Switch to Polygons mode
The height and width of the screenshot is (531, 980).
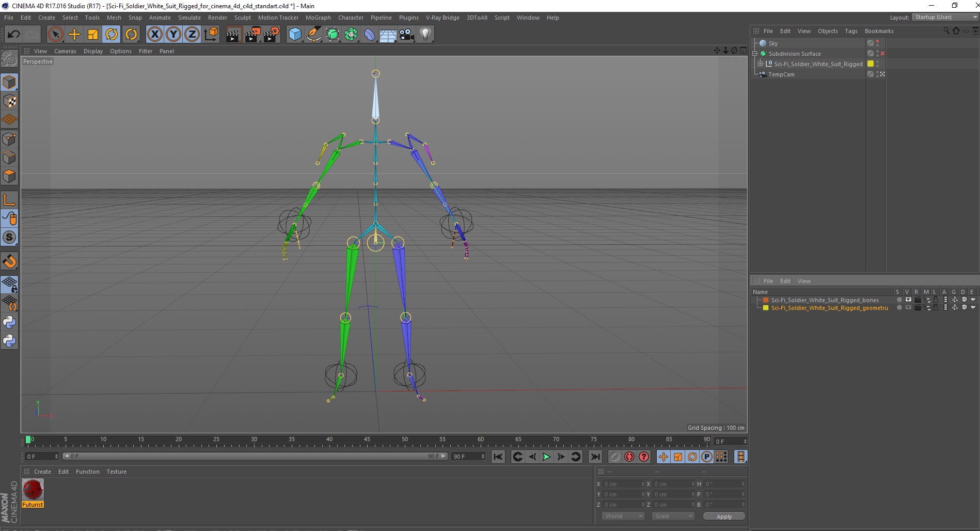[x=9, y=176]
